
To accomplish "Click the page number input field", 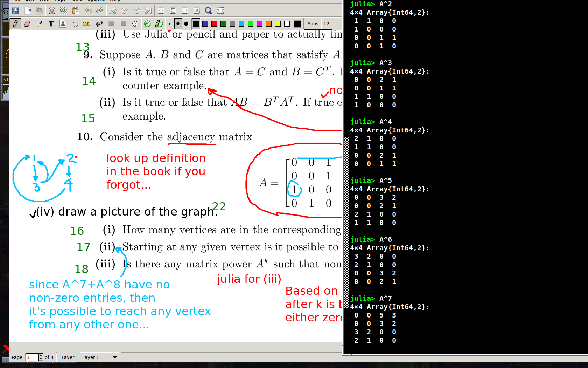I will [x=31, y=357].
